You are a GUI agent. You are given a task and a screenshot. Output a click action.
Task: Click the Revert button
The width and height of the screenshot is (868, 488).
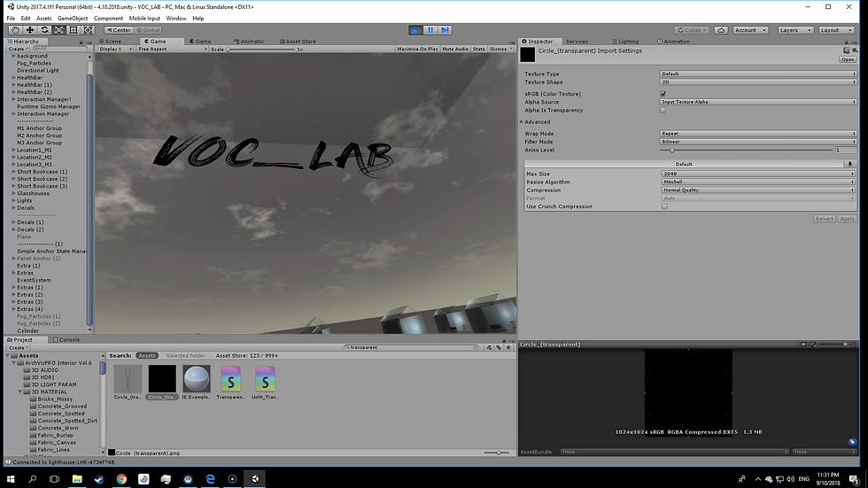pyautogui.click(x=824, y=219)
